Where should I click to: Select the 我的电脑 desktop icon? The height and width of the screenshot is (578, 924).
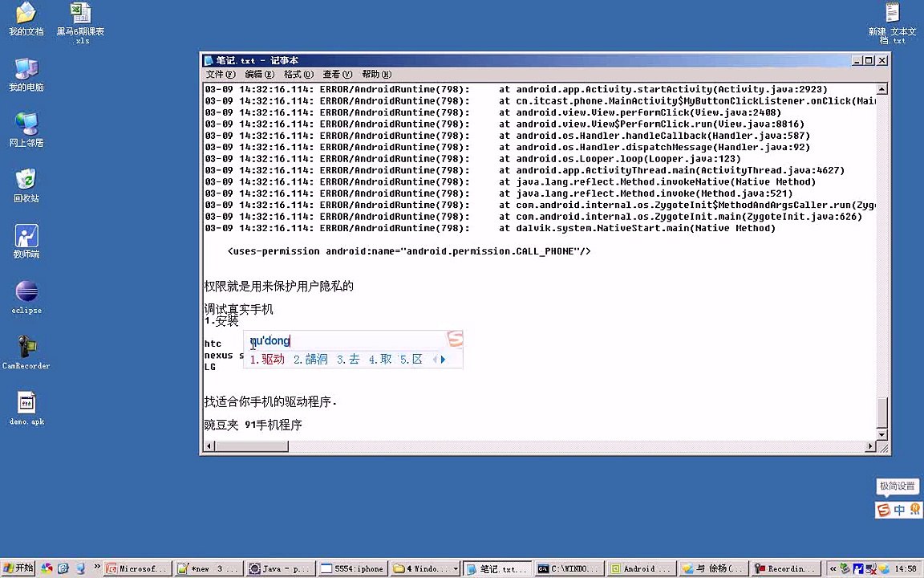point(26,75)
